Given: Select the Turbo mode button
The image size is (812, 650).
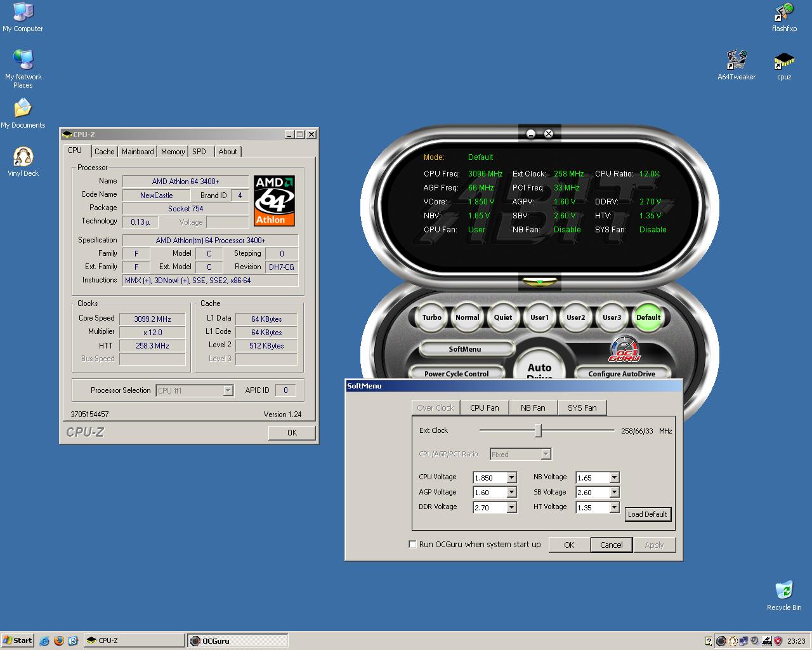Looking at the screenshot, I should tap(432, 317).
